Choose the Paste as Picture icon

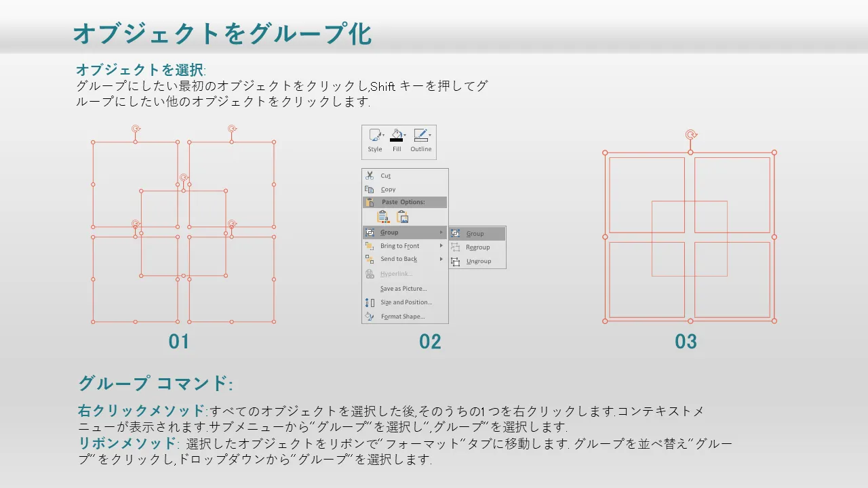point(403,217)
